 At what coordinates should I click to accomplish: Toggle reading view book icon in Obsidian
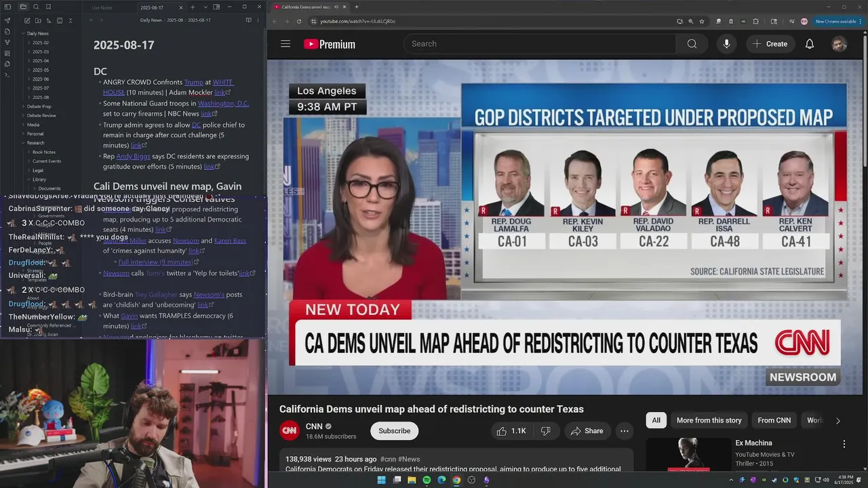pos(248,20)
